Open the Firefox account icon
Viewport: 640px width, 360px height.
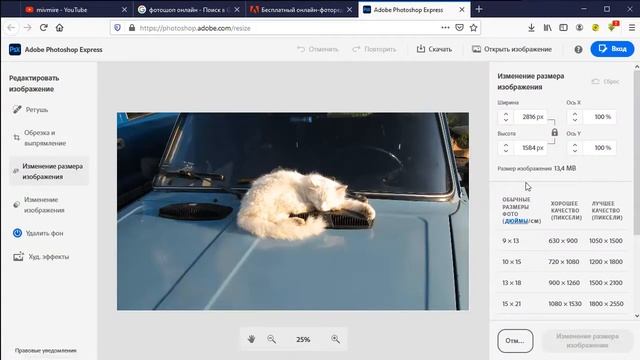579,28
